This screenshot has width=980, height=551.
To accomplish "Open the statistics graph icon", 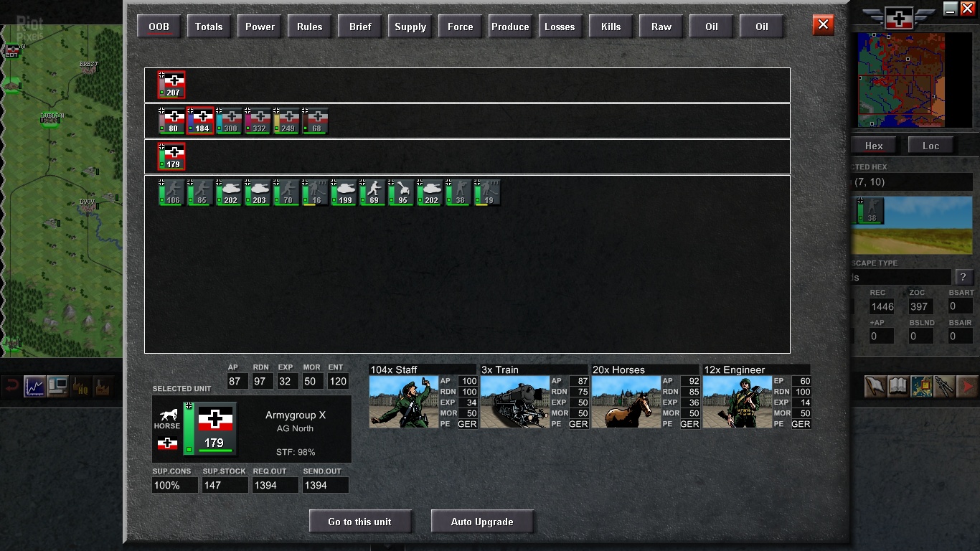I will [x=34, y=387].
